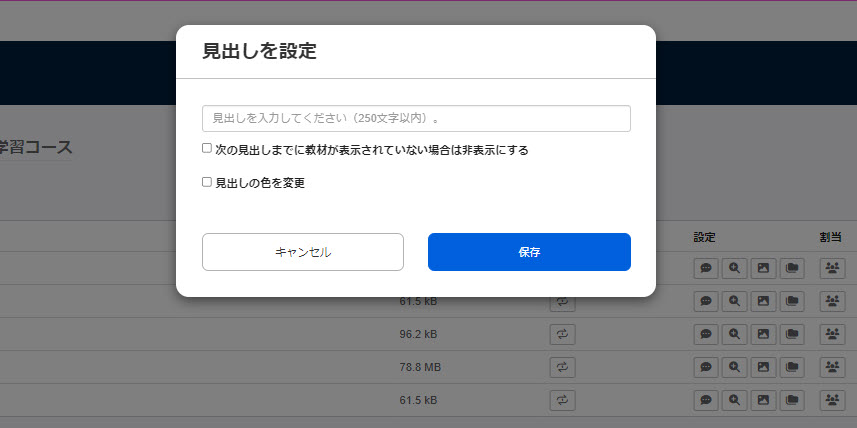857x428 pixels.
Task: Click image icon in 78.8 MB row
Action: click(x=763, y=367)
